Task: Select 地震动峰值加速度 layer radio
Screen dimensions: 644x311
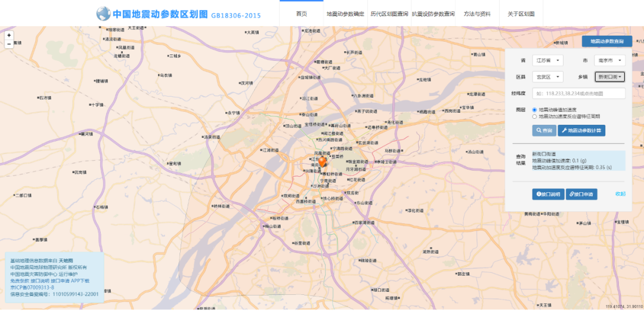Action: click(x=535, y=110)
